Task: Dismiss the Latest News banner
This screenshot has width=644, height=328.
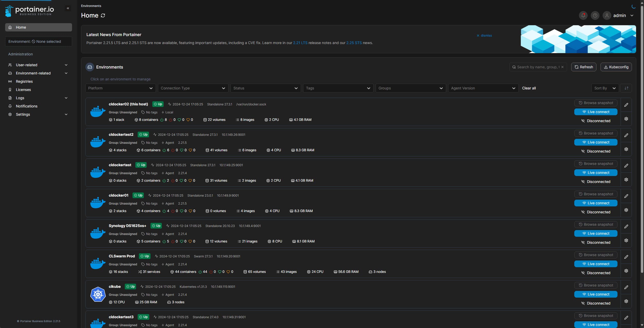Action: pyautogui.click(x=484, y=36)
